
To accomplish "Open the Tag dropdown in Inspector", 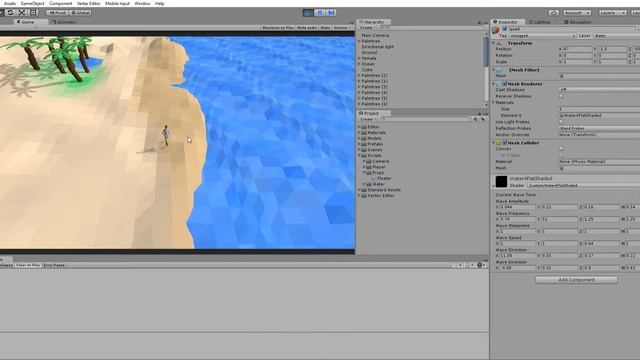I will pos(543,36).
